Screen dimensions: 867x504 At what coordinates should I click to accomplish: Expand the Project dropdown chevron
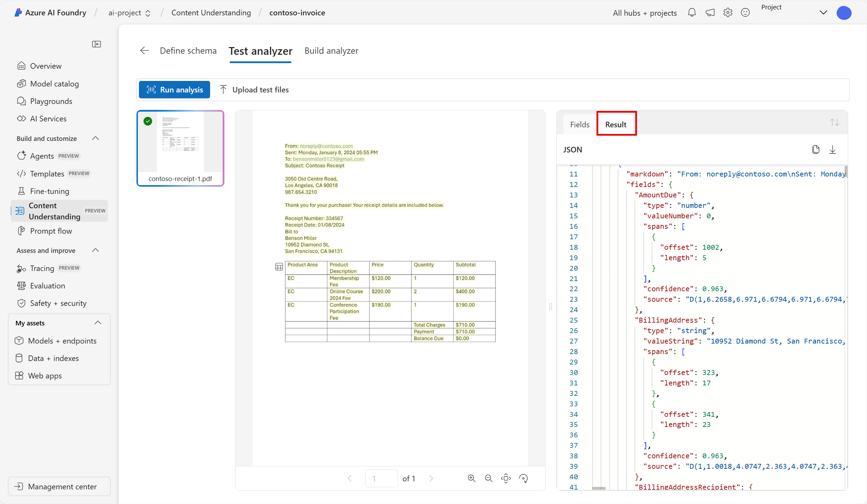click(823, 13)
